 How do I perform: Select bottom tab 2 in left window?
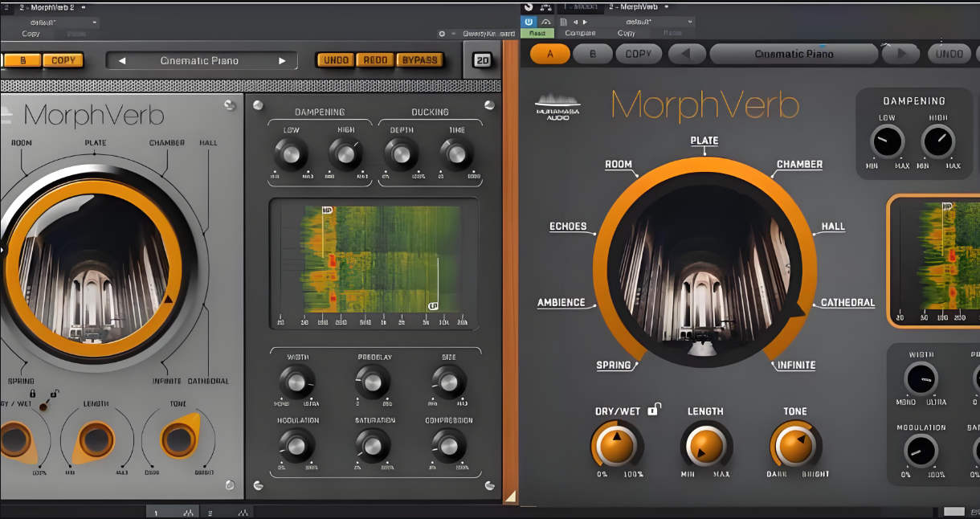pyautogui.click(x=227, y=512)
